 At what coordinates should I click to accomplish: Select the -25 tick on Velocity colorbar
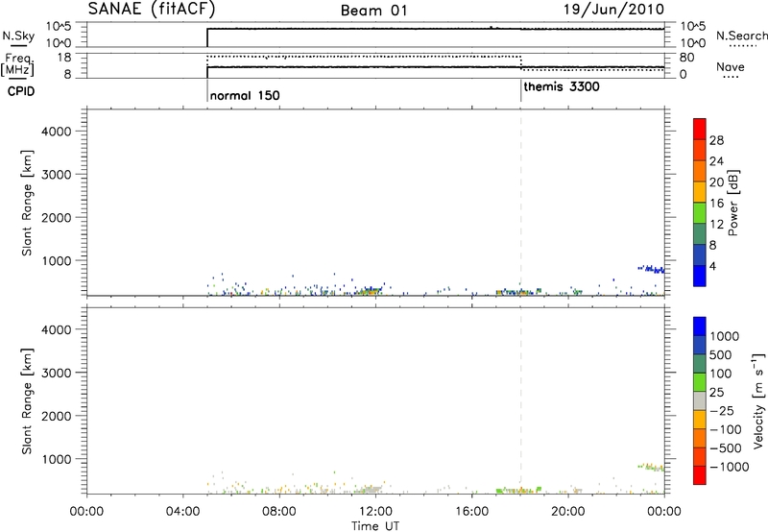click(722, 410)
